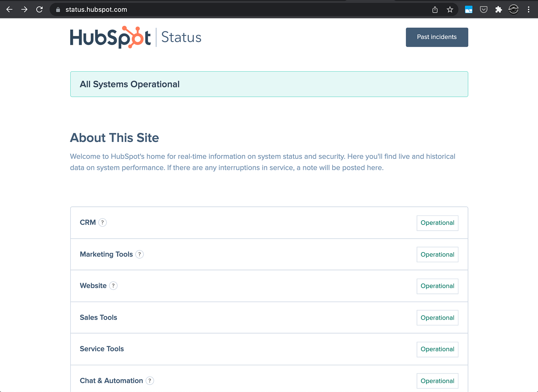Viewport: 538px width, 392px height.
Task: Click the Chat & Automation Operational badge
Action: 437,381
